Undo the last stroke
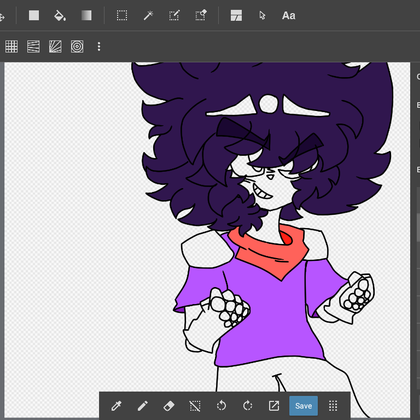This screenshot has height=420, width=420. tap(221, 406)
